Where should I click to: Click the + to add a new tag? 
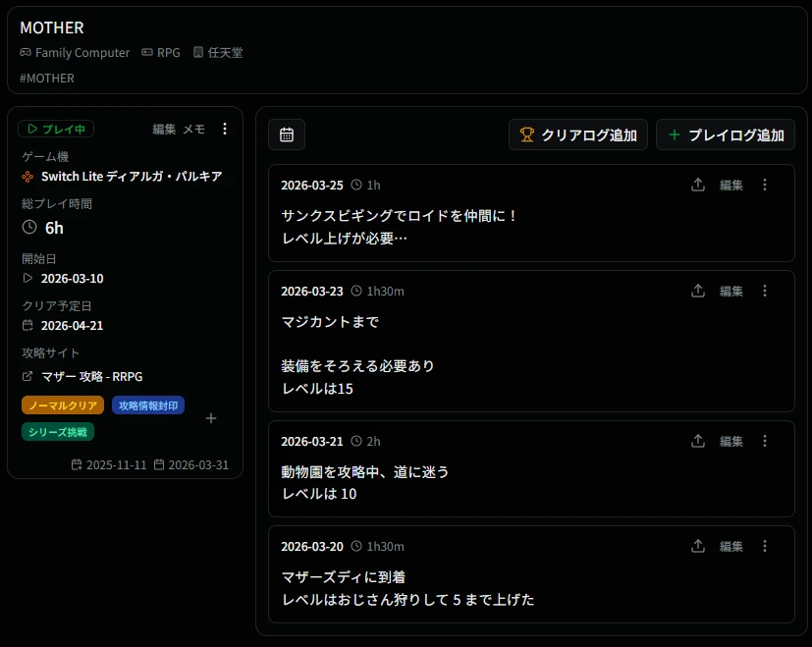point(211,418)
